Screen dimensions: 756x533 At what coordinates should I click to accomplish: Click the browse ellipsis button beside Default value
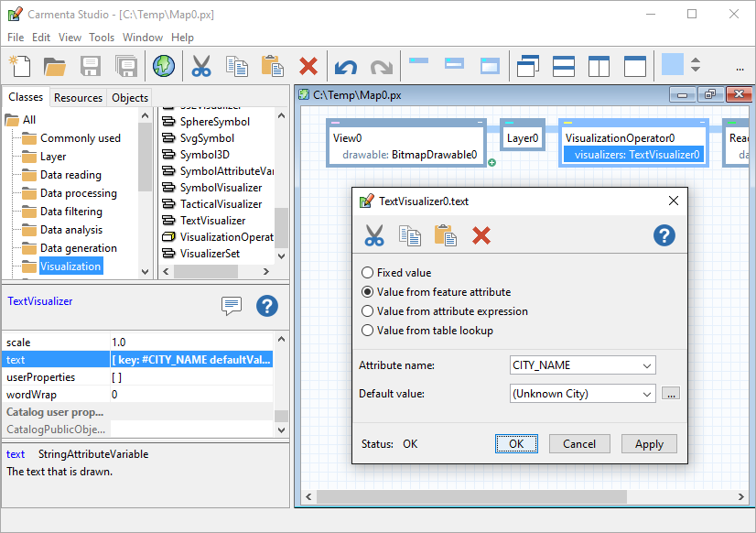click(671, 394)
